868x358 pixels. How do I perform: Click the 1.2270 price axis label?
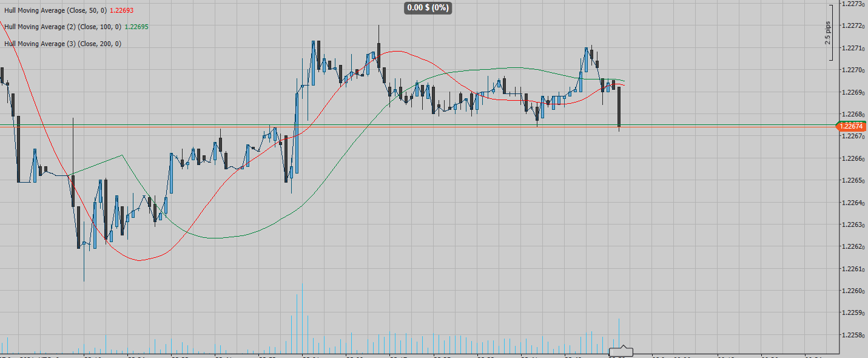pos(853,70)
